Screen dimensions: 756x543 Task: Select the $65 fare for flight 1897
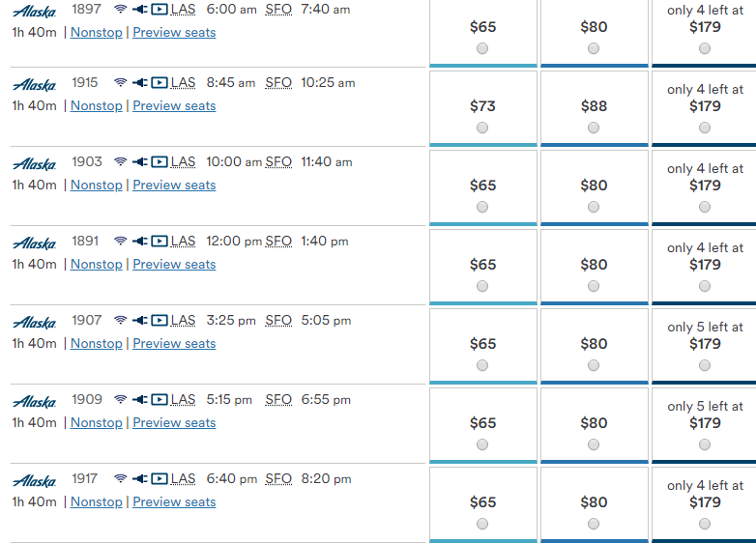[x=482, y=48]
